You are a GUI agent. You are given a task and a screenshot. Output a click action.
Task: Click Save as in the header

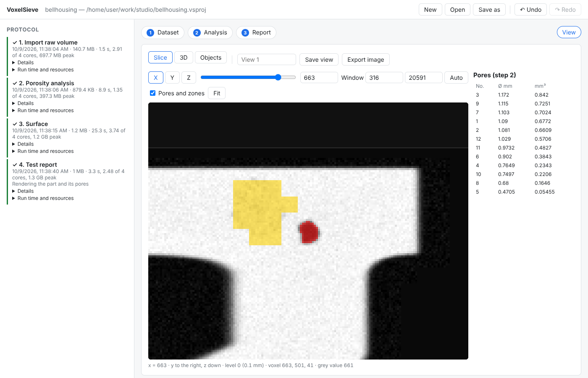click(x=489, y=10)
